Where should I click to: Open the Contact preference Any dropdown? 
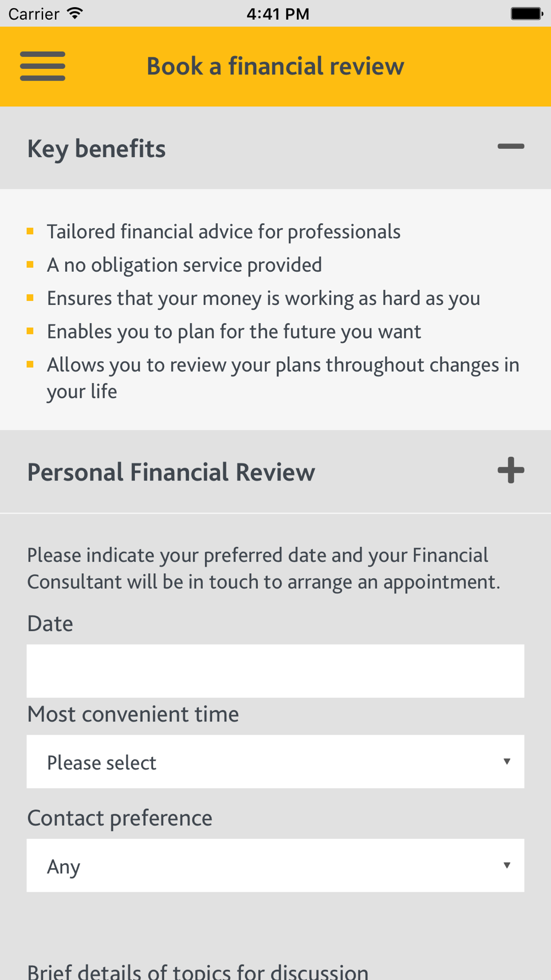click(x=275, y=865)
